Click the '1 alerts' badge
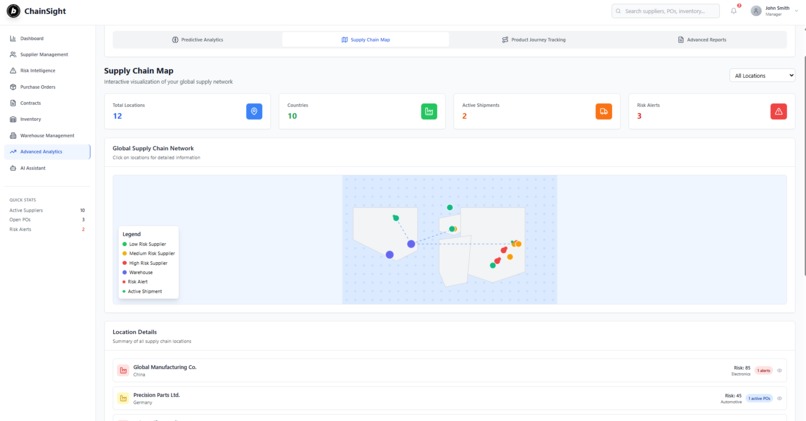Screen dimensions: 806x421 point(763,370)
